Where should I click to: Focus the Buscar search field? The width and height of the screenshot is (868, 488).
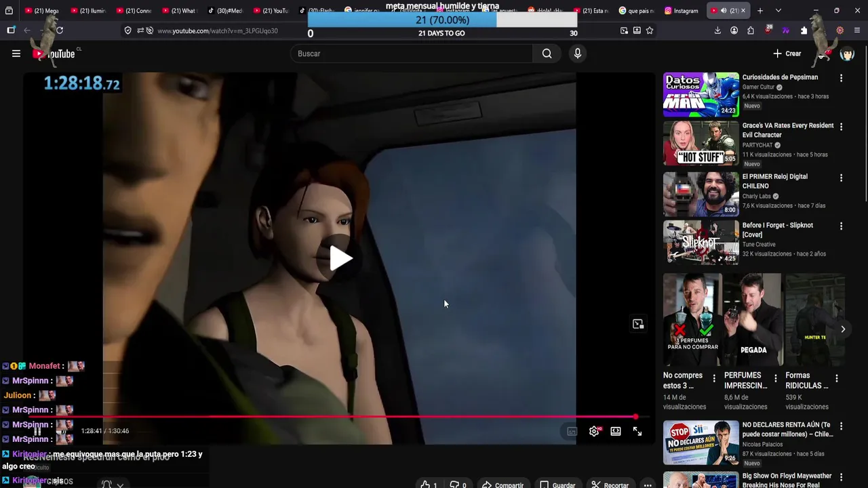coord(412,54)
